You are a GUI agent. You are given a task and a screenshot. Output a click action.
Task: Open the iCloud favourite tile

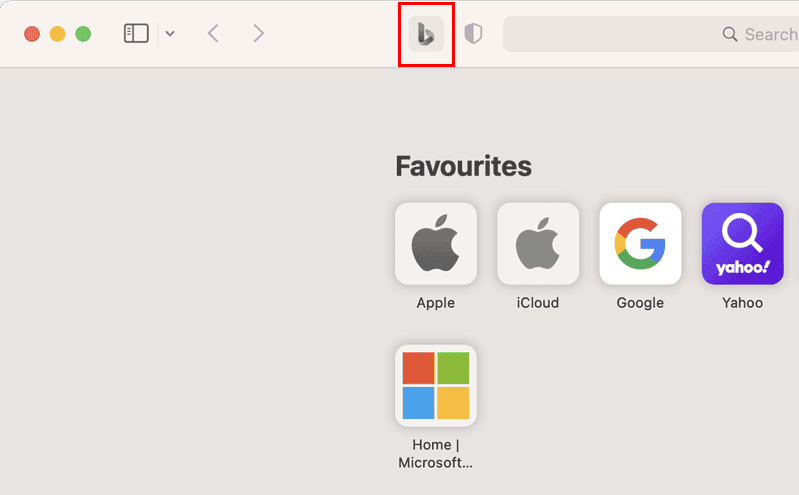point(538,244)
